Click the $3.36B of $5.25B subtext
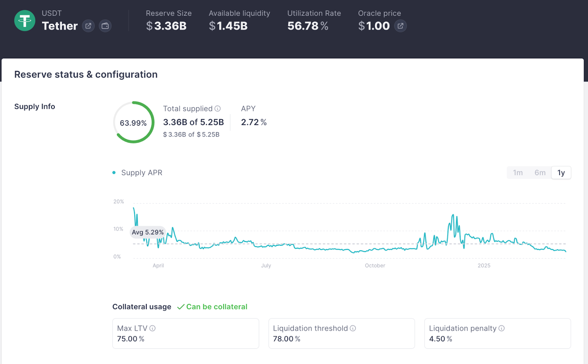The width and height of the screenshot is (588, 364). [x=191, y=135]
